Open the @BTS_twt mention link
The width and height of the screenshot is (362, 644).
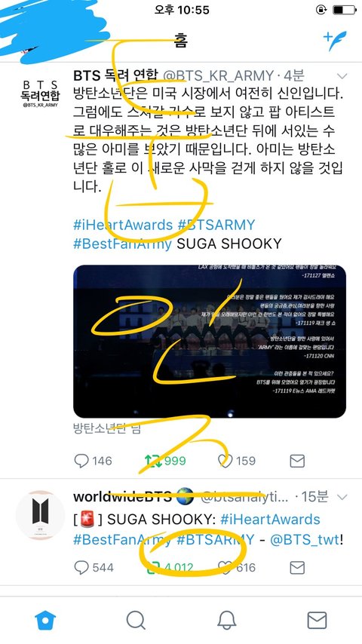[305, 539]
